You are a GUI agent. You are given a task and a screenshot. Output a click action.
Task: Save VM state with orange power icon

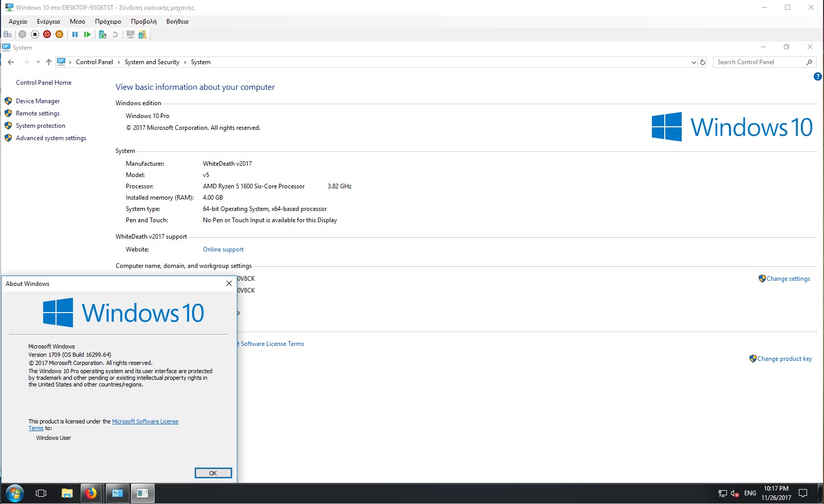60,34
